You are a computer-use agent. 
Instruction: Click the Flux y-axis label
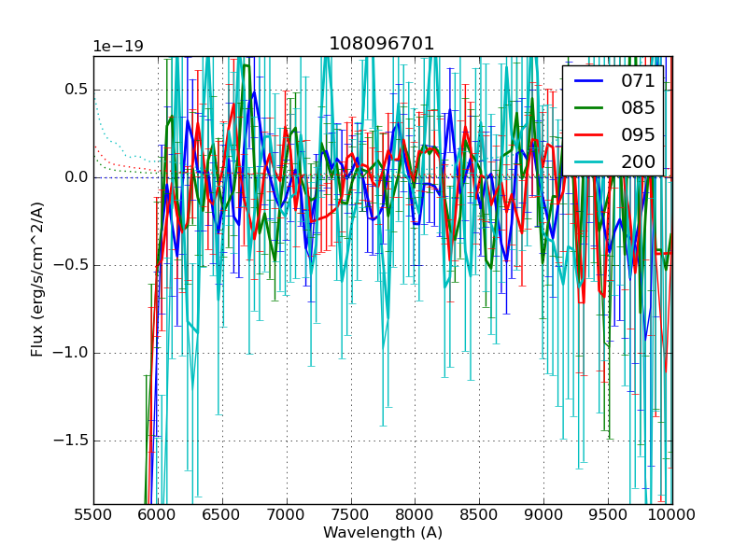pos(37,280)
